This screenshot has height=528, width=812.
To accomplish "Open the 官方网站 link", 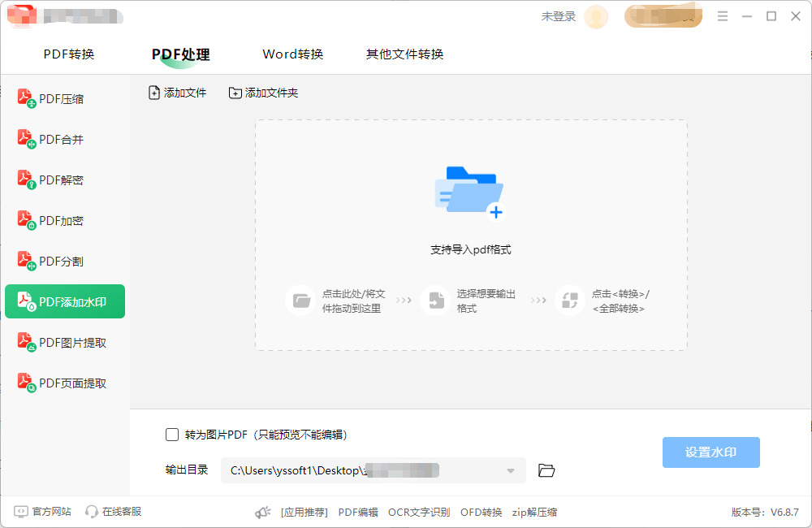I will click(x=52, y=512).
